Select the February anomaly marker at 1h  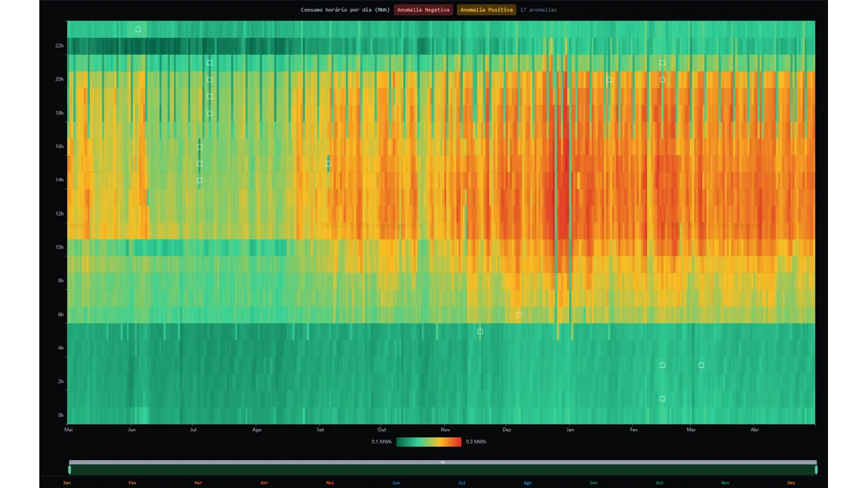(x=663, y=399)
